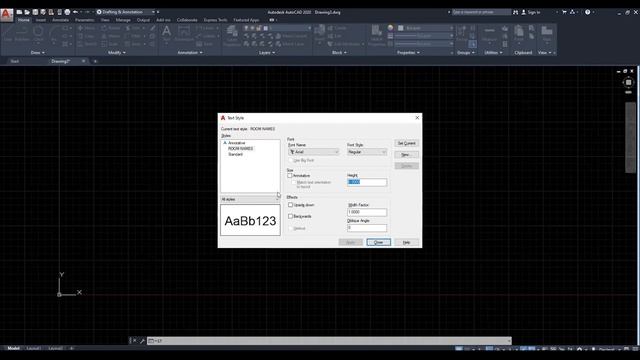Select the Line tool in Draw panel

pos(7,33)
